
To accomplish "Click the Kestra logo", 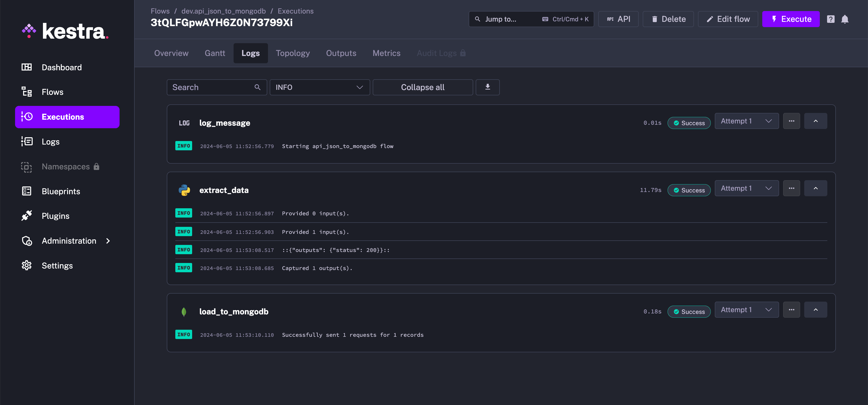I will click(x=65, y=31).
